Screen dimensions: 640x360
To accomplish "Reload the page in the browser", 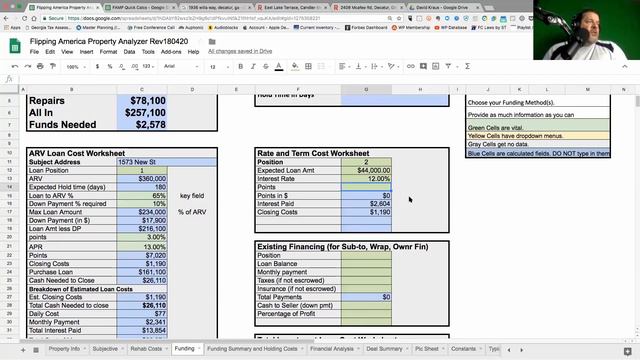I will click(24, 18).
